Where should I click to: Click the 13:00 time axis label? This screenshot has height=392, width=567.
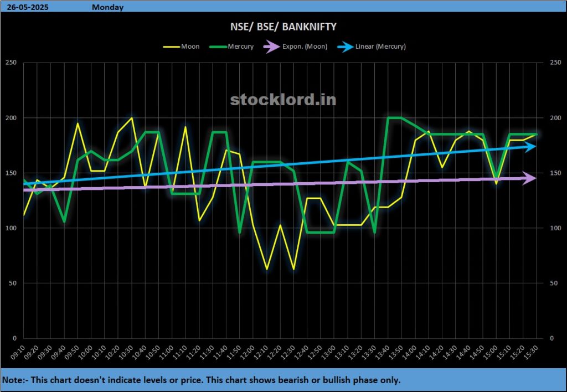point(329,352)
